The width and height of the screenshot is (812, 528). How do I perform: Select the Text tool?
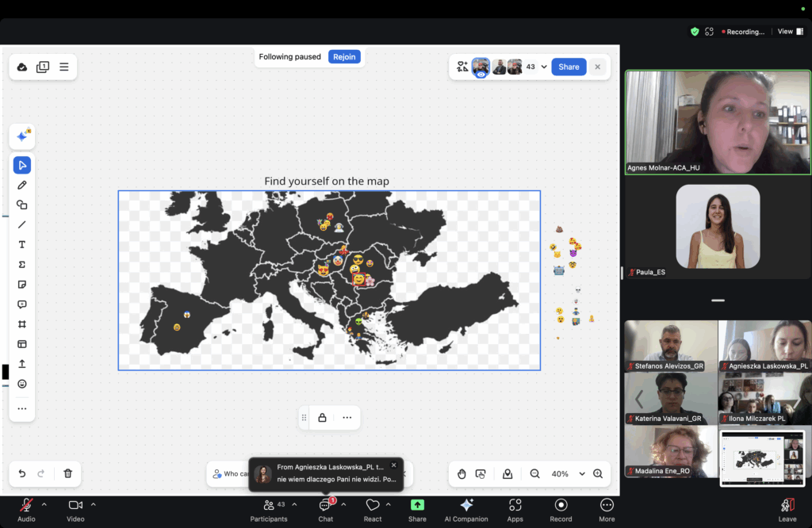click(22, 244)
